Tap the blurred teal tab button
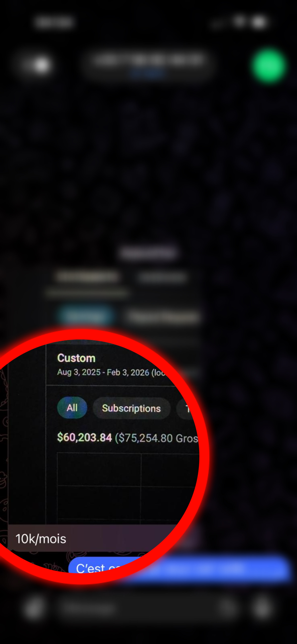Screen dimensions: 297x644 click(x=85, y=315)
